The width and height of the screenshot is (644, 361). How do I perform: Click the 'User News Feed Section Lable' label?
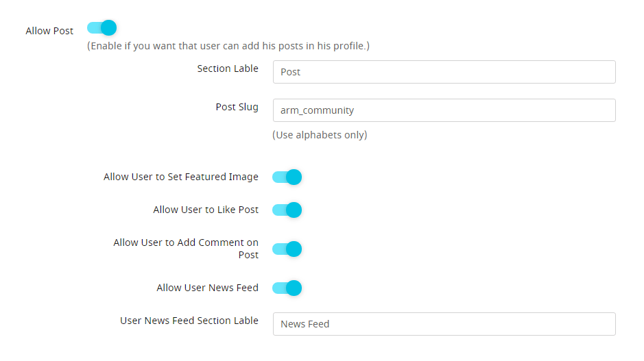(x=189, y=321)
